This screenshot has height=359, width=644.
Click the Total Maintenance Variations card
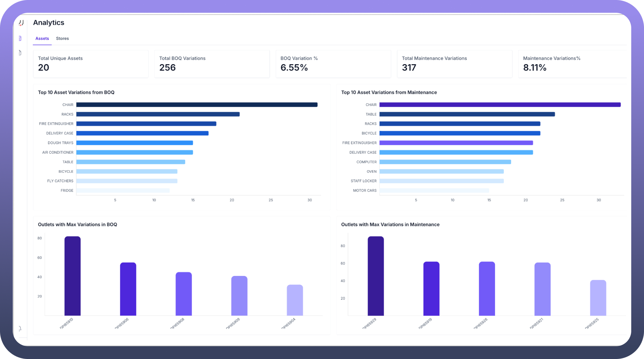(454, 64)
